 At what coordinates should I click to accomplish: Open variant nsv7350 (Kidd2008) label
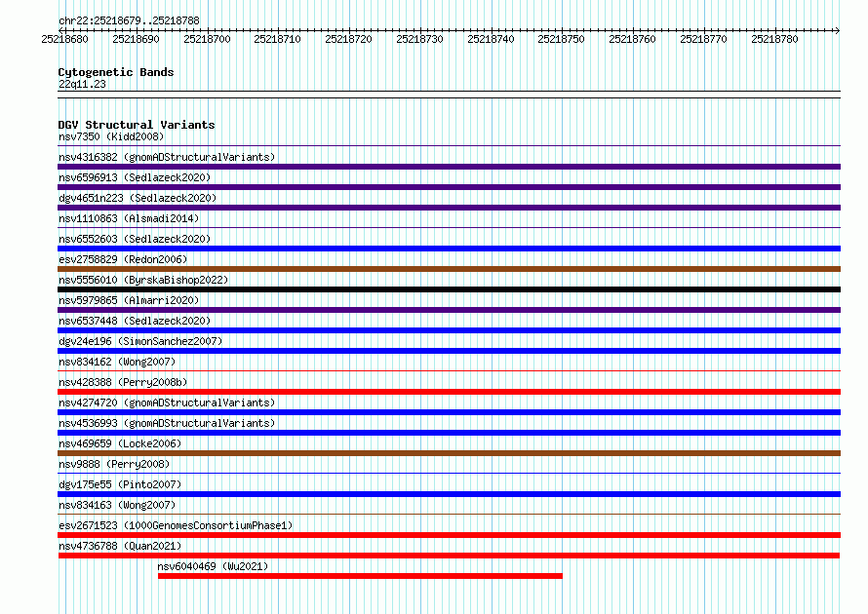[x=111, y=136]
